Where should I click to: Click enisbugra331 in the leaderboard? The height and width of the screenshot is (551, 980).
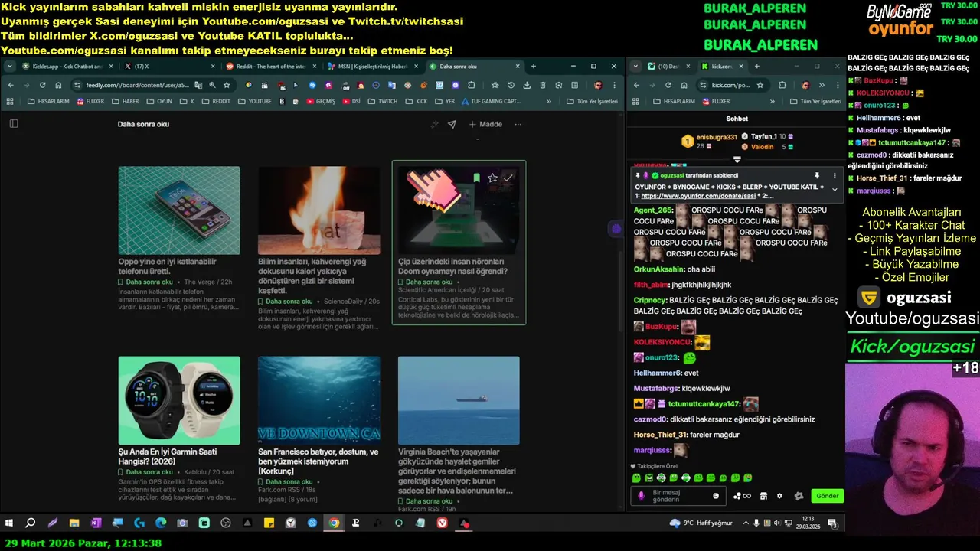tap(717, 137)
